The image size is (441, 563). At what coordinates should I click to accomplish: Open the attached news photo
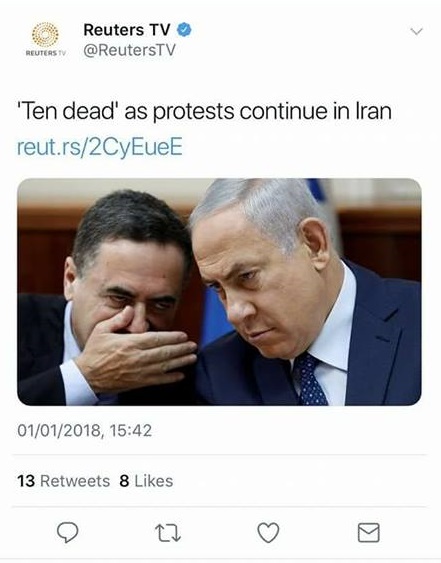[x=219, y=292]
